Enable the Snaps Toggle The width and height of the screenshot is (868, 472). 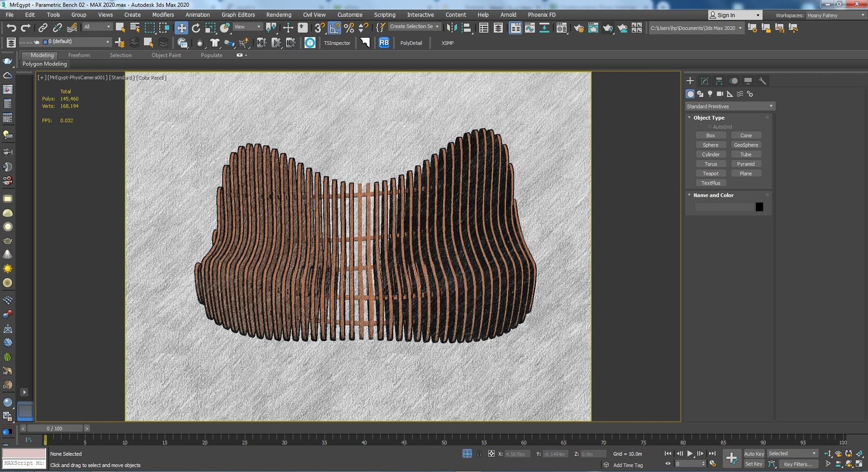[318, 28]
